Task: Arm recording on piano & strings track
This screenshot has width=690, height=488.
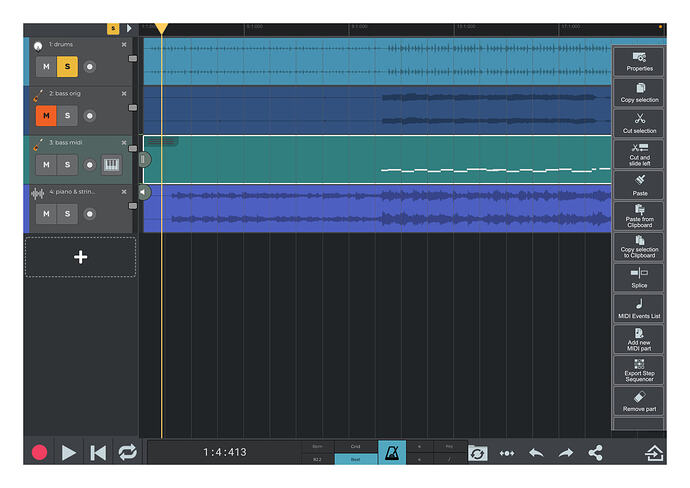Action: click(90, 214)
